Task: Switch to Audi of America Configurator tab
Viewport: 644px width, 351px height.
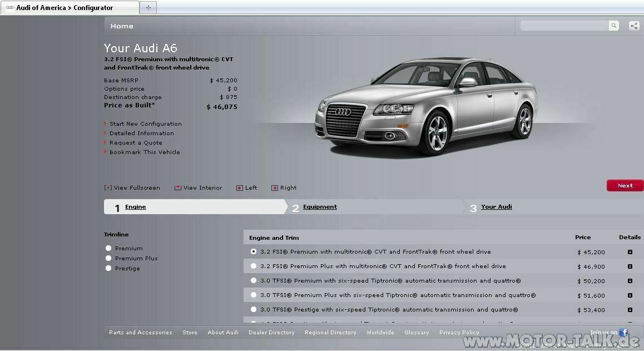Action: point(70,7)
